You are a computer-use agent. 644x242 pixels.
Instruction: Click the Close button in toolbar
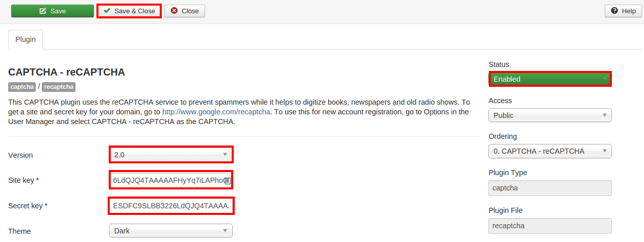[x=185, y=11]
